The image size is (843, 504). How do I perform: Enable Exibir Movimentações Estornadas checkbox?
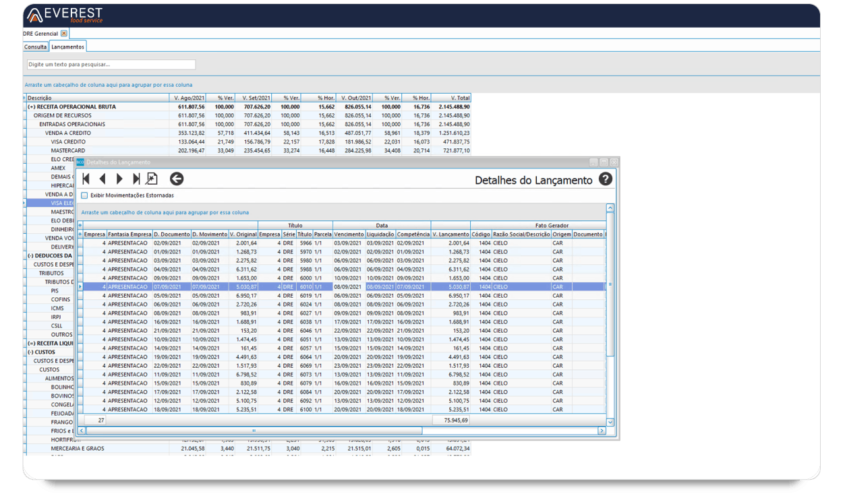point(84,195)
